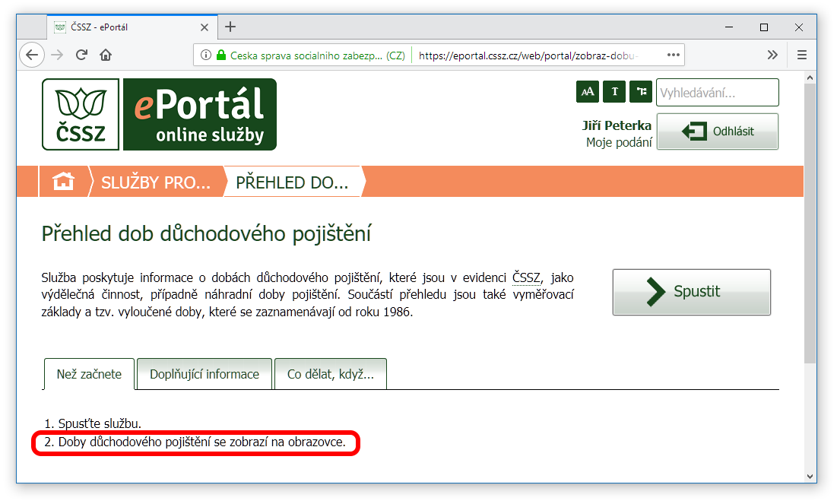
Task: Click the vertical scrollbar thumb
Action: [810, 223]
